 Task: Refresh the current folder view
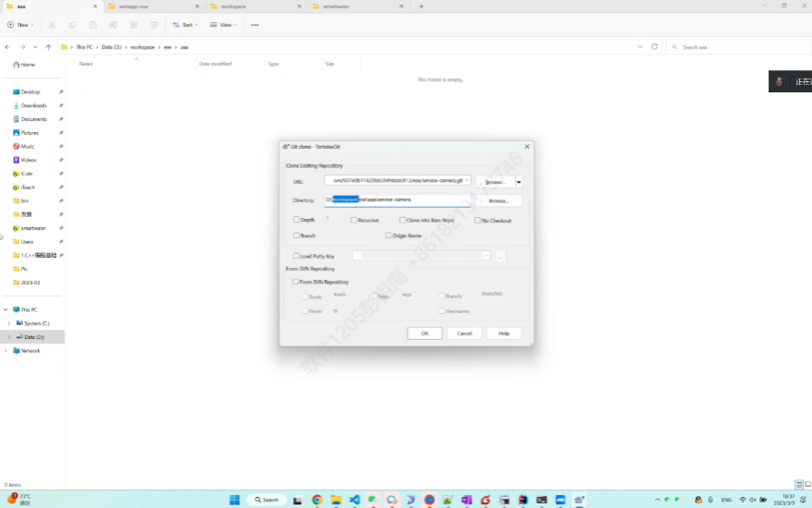[x=654, y=46]
